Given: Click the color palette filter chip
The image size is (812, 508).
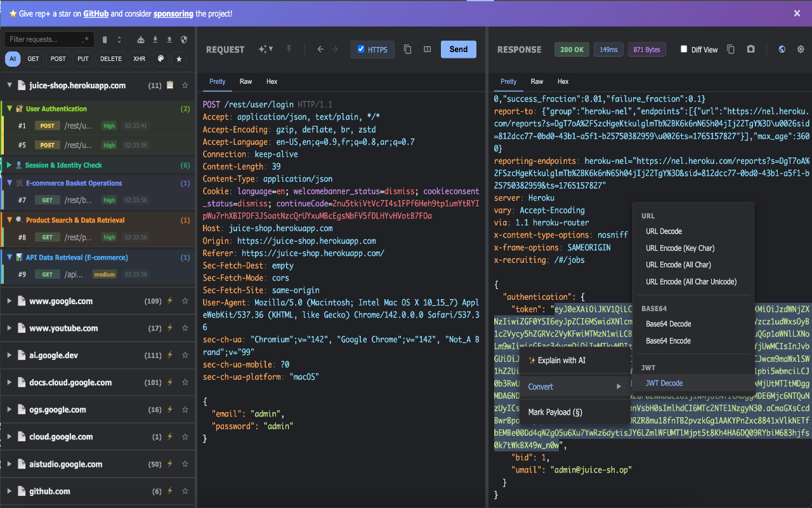Looking at the screenshot, I should tap(160, 59).
